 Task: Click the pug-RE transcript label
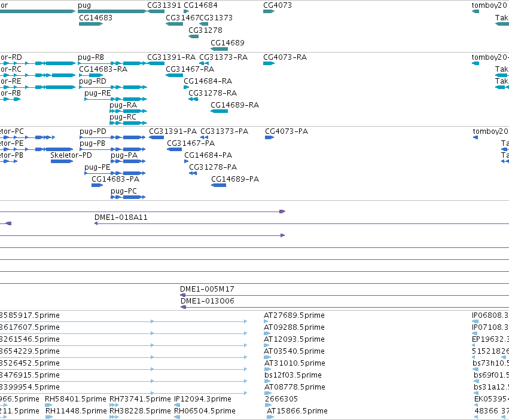pos(97,93)
